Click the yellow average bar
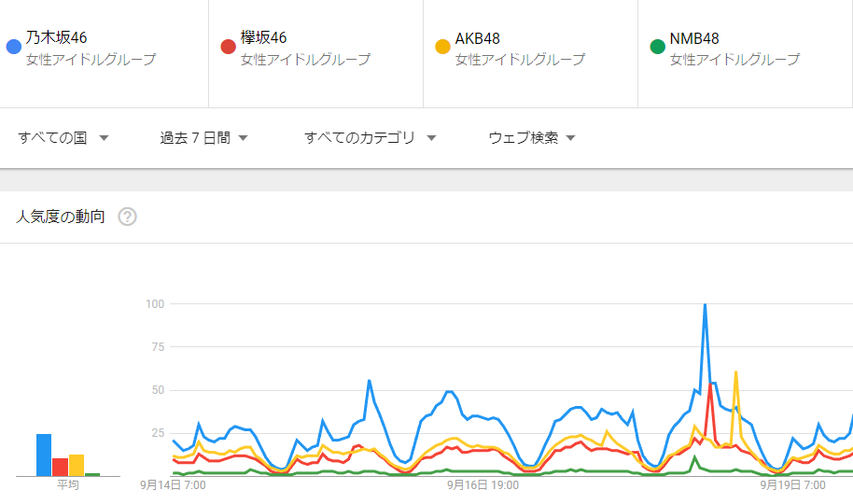 pos(77,465)
